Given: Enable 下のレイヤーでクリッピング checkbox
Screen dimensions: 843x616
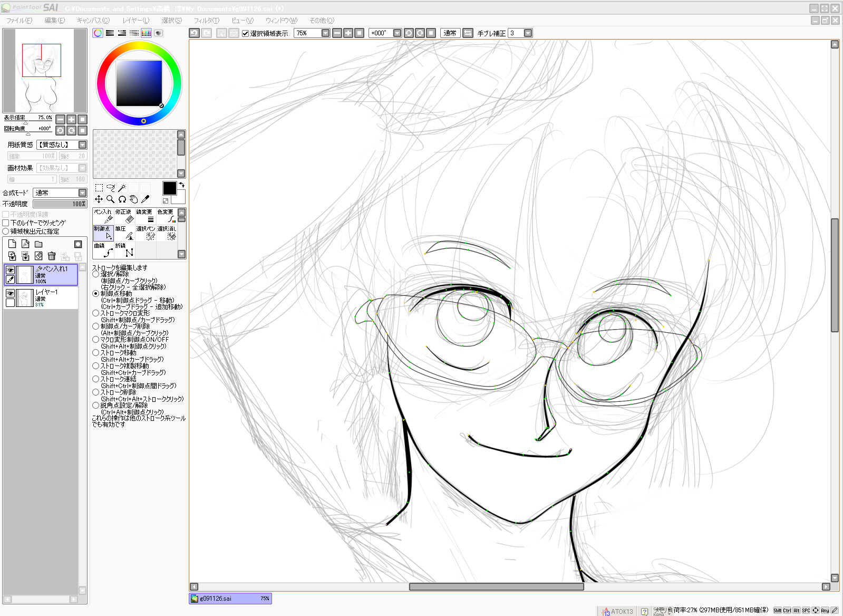Looking at the screenshot, I should point(6,223).
